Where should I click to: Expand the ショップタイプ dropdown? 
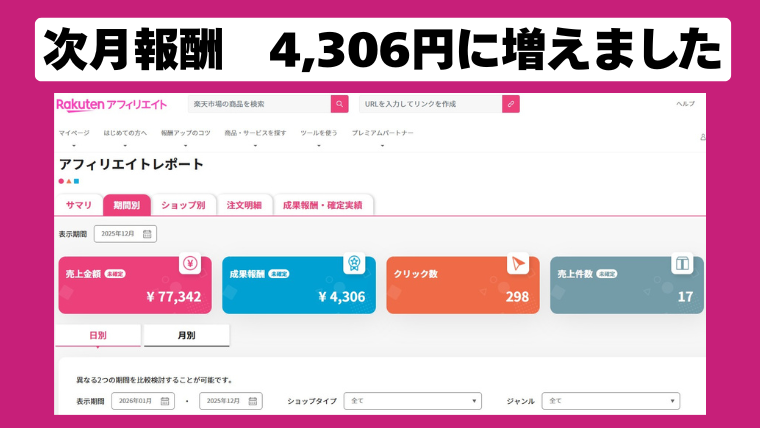click(412, 401)
